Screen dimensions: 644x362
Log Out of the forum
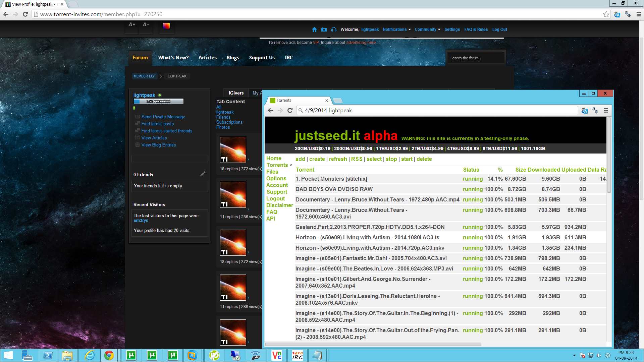[x=499, y=29]
